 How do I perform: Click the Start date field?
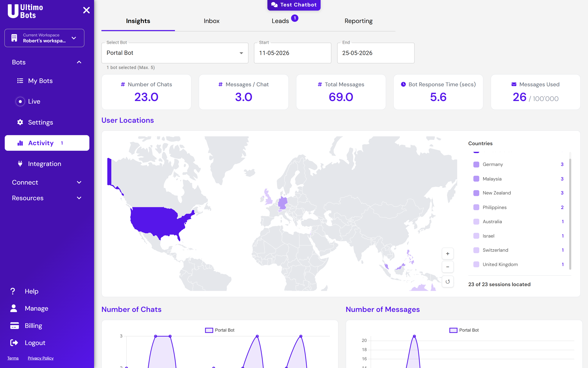coord(293,53)
